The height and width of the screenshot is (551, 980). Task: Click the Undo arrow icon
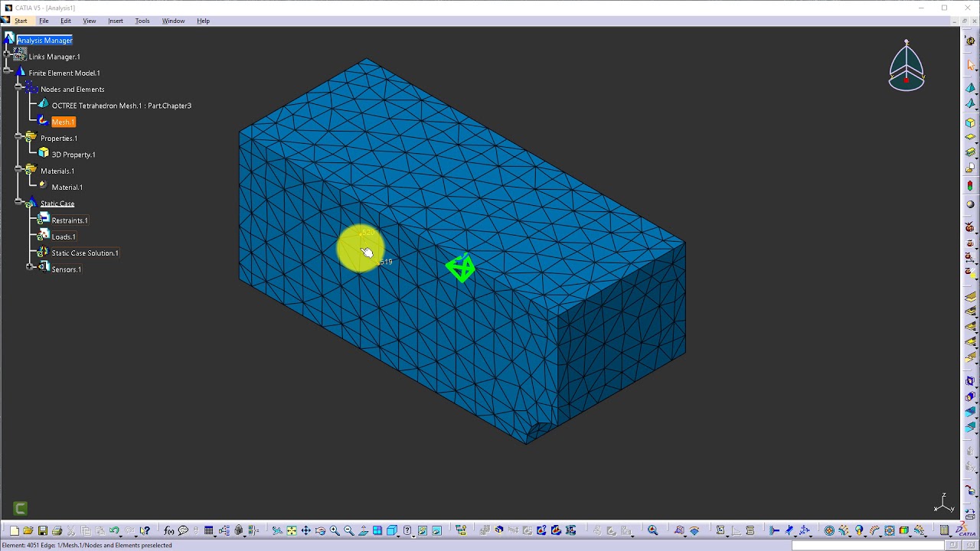[x=114, y=530]
